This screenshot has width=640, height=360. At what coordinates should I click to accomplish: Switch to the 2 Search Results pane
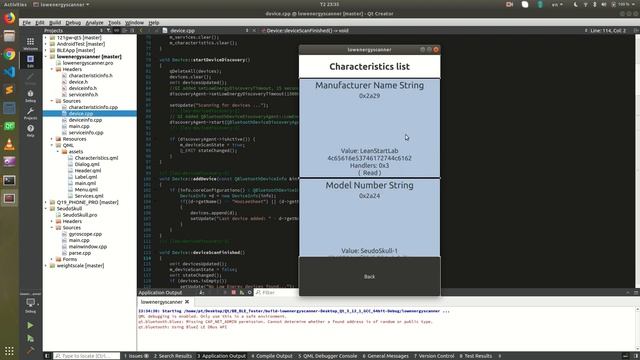173,356
